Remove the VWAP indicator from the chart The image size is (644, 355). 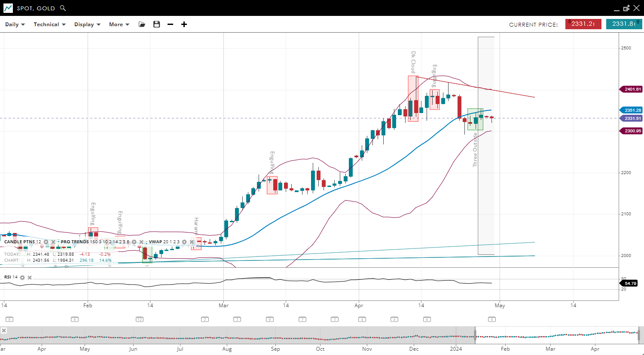[x=192, y=242]
